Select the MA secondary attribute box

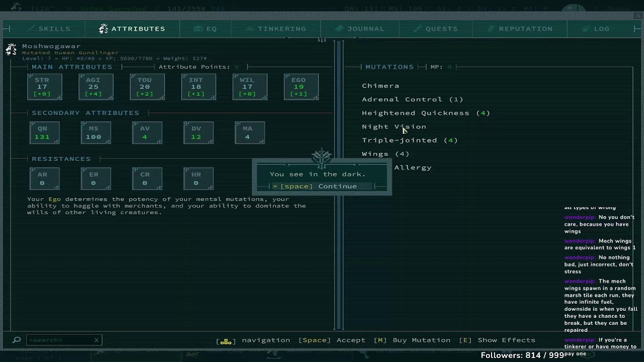250,133
